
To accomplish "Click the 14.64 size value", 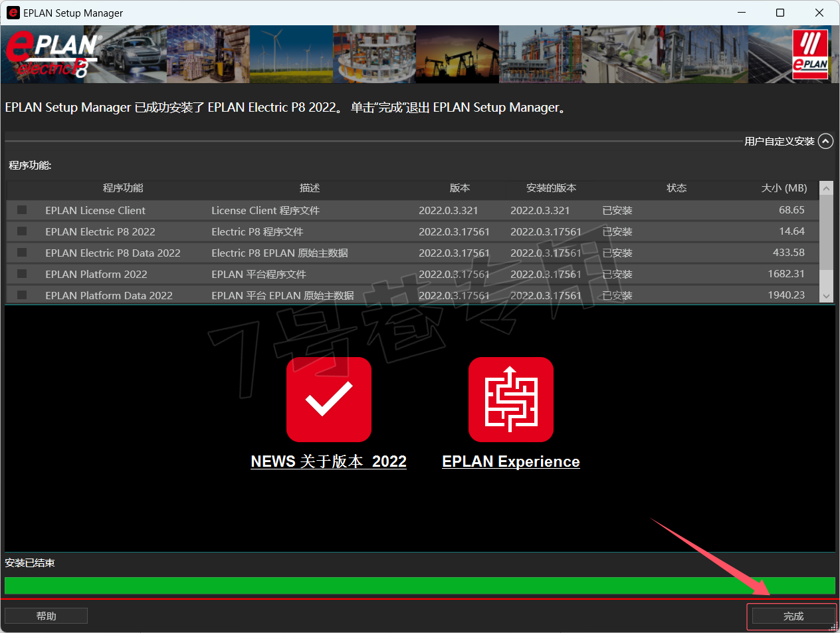I will coord(791,231).
